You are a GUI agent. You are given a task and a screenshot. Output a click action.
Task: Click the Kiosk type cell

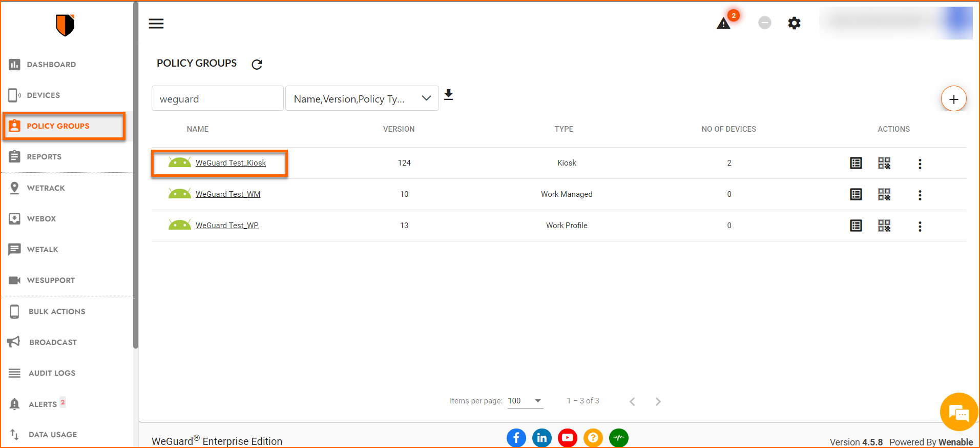tap(567, 163)
